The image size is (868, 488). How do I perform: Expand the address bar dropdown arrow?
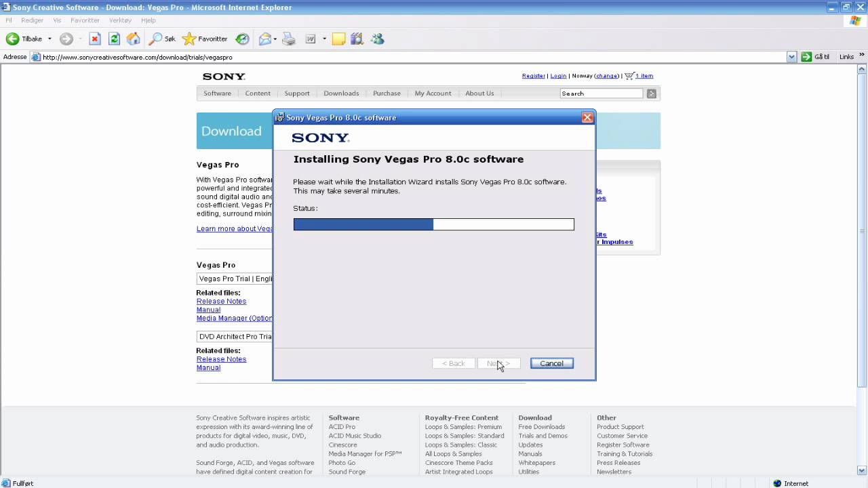(791, 57)
